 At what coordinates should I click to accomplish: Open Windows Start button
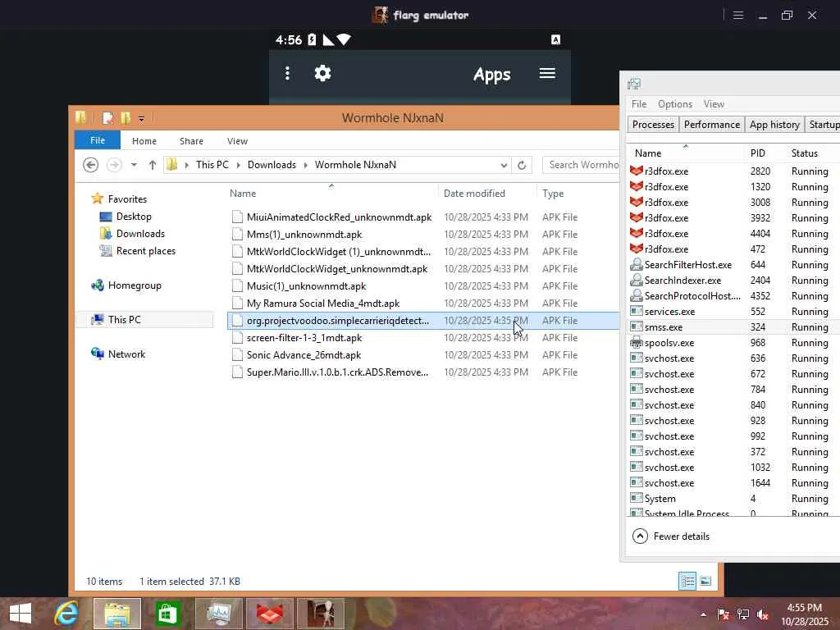pyautogui.click(x=21, y=614)
